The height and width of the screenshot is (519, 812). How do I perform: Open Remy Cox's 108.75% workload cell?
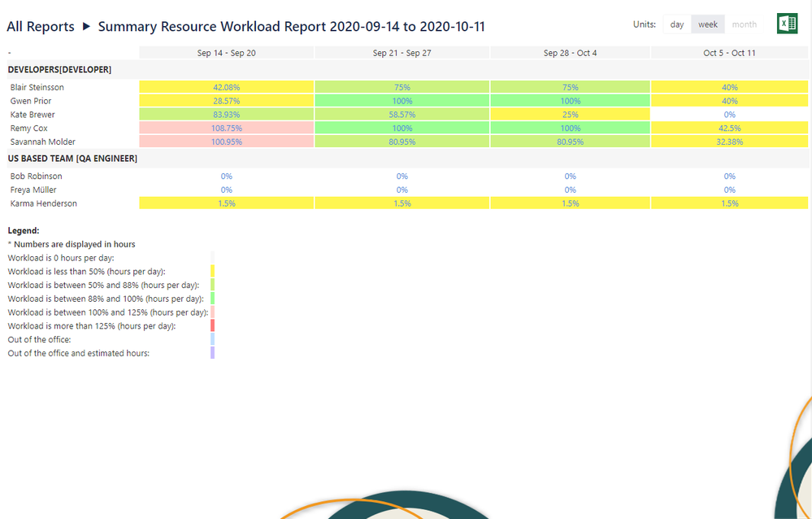(226, 128)
